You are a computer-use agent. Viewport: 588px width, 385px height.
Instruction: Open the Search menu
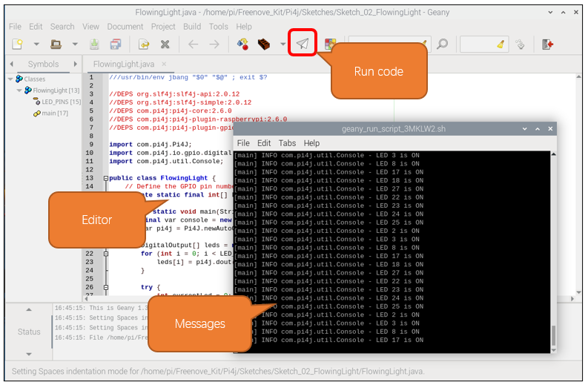(x=62, y=27)
